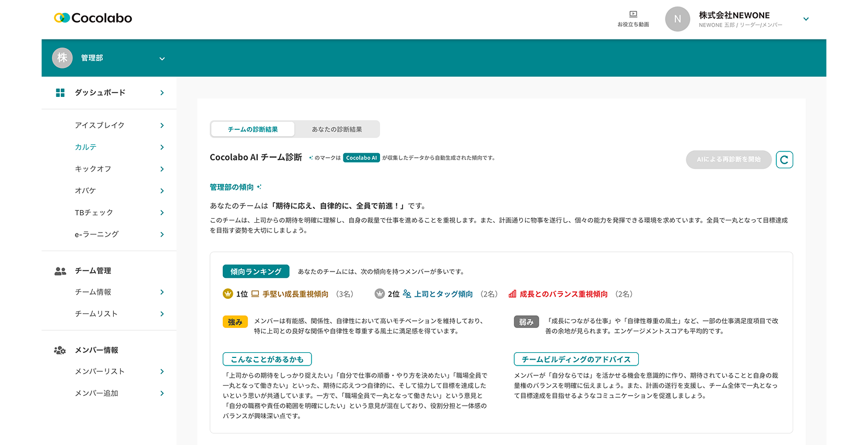Image resolution: width=868 pixels, height=445 pixels.
Task: Click the Cocolabo AI badge
Action: (x=361, y=158)
